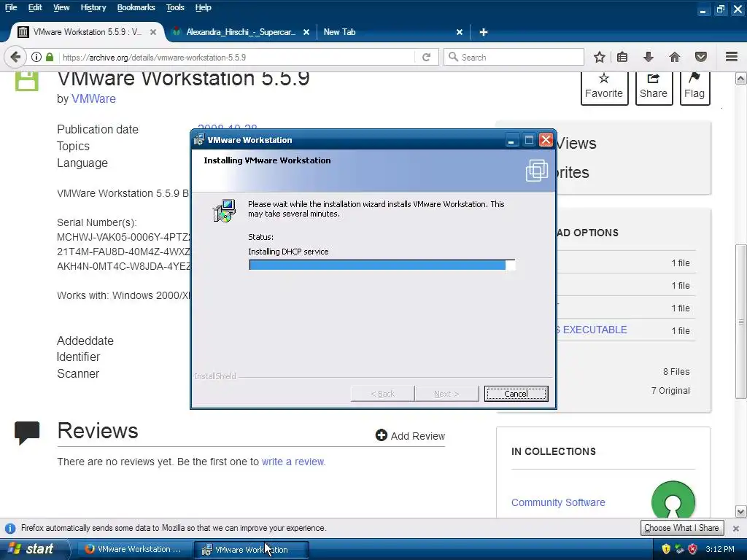Open the View menu
747x560 pixels.
coord(61,7)
